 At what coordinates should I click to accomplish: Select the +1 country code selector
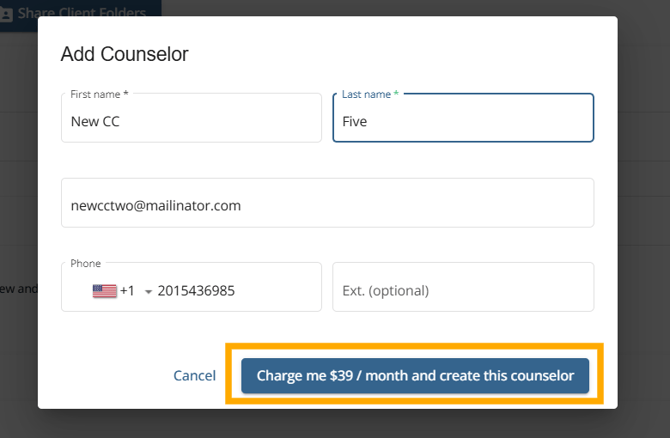127,291
